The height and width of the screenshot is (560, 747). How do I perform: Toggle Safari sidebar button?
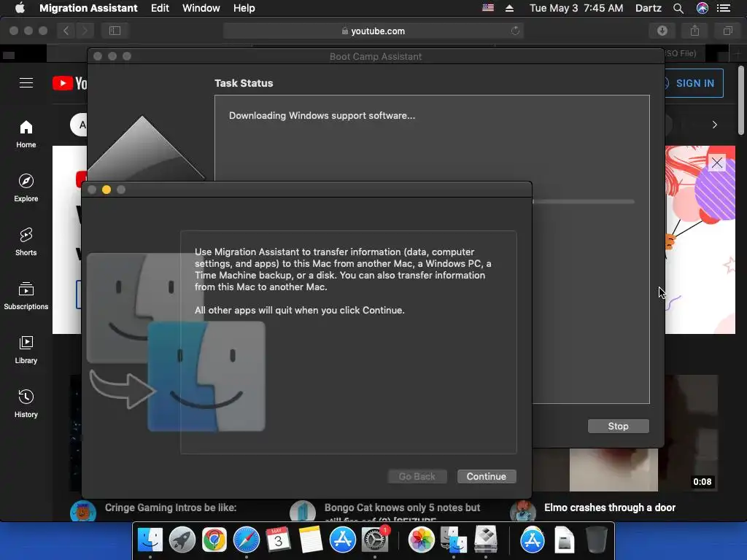pos(115,31)
